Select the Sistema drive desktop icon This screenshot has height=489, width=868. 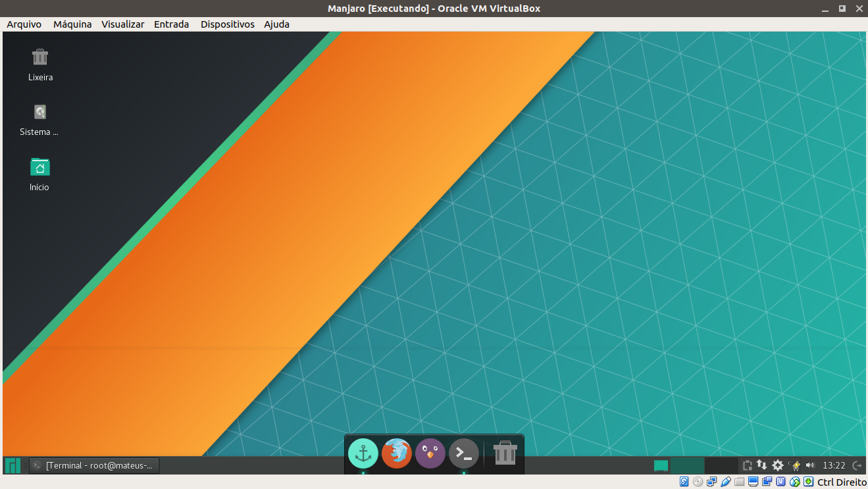point(40,112)
